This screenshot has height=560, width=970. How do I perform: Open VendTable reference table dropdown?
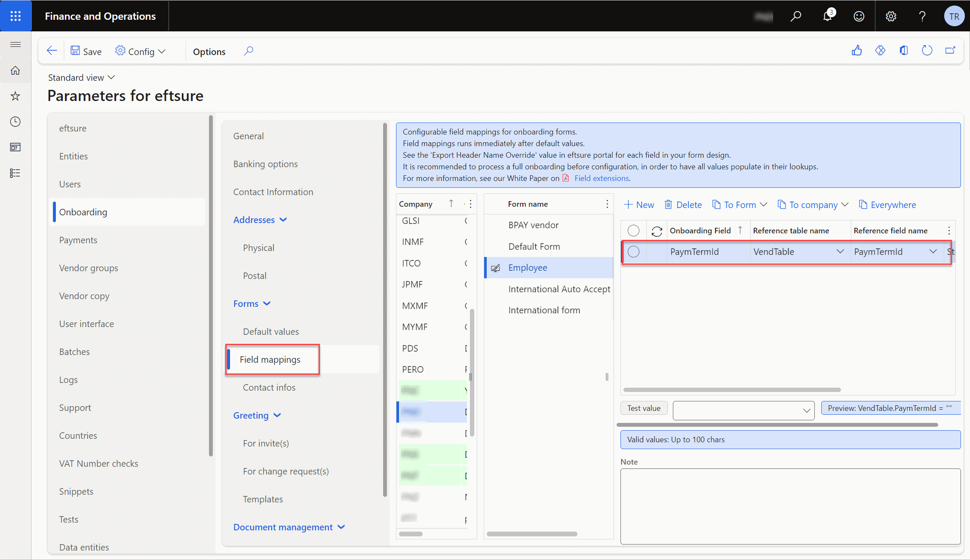[x=840, y=252]
